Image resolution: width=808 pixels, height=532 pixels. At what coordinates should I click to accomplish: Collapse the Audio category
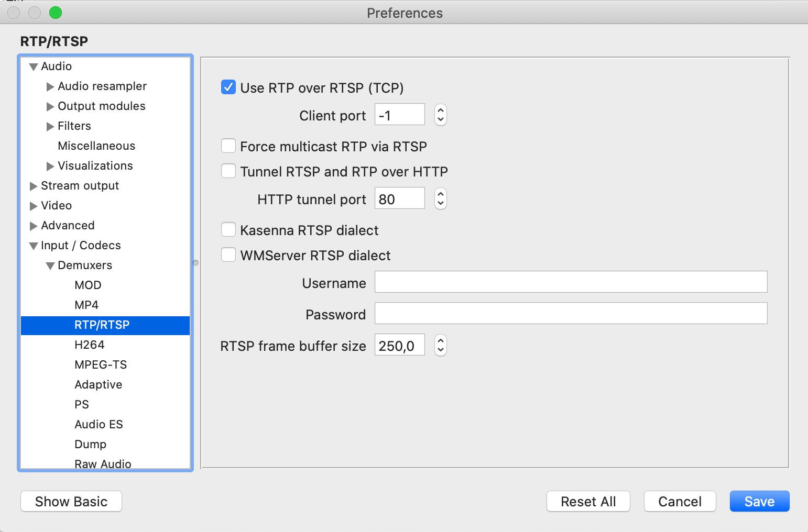[x=33, y=66]
